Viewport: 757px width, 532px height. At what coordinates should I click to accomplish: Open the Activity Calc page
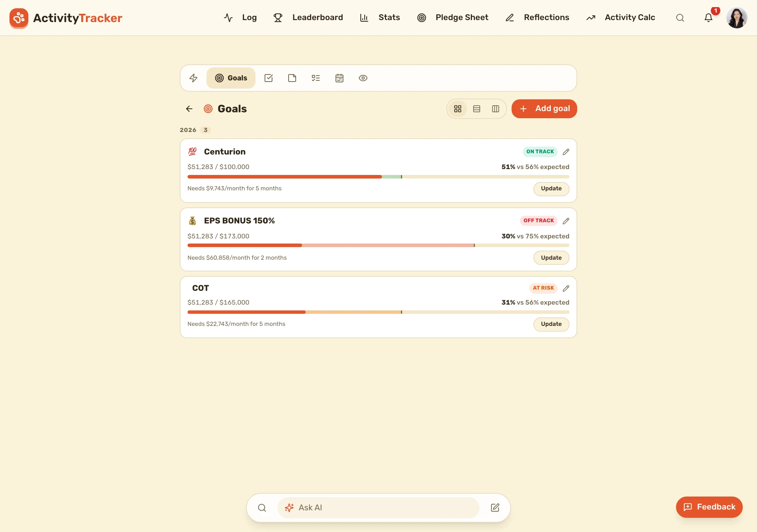tap(620, 18)
